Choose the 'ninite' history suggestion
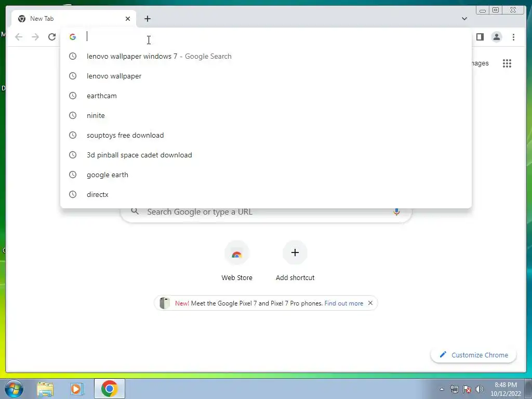The width and height of the screenshot is (532, 399). pyautogui.click(x=266, y=115)
